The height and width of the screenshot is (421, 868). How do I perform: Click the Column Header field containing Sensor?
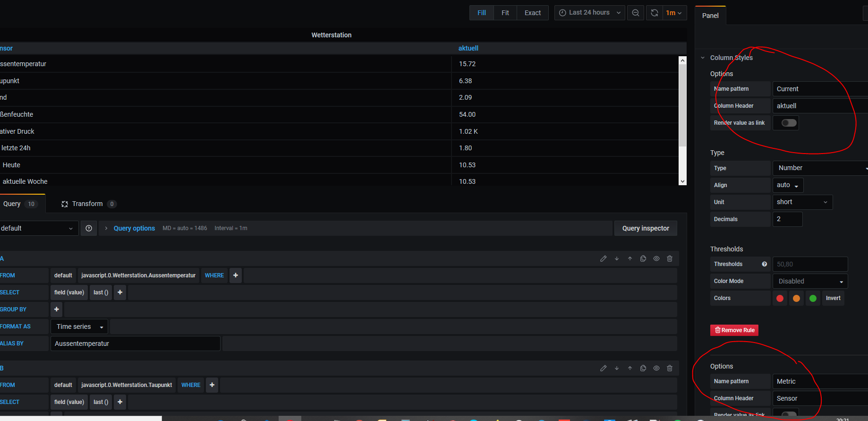coord(820,398)
